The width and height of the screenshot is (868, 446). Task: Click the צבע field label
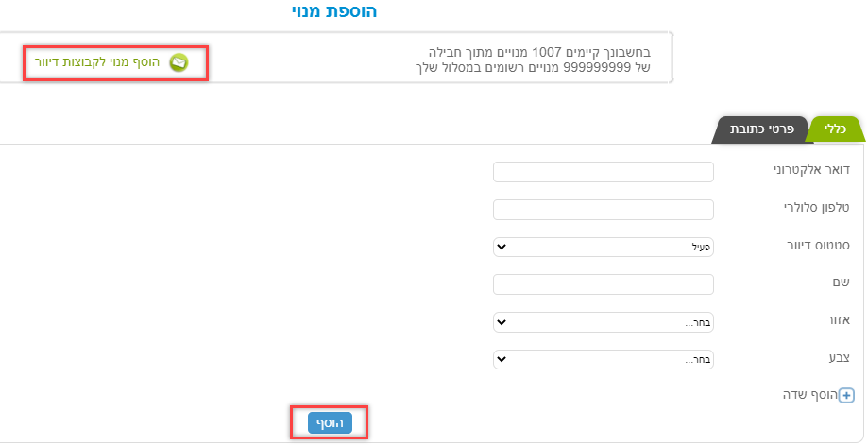[x=840, y=358]
